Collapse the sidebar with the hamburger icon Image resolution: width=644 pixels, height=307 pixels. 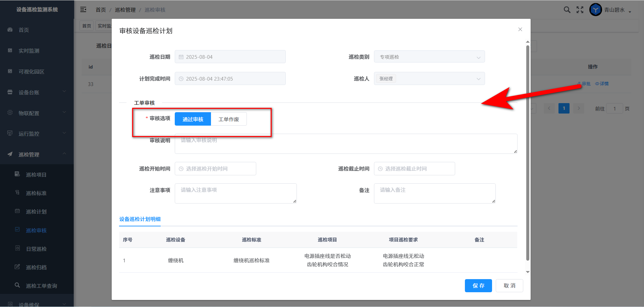pos(83,10)
